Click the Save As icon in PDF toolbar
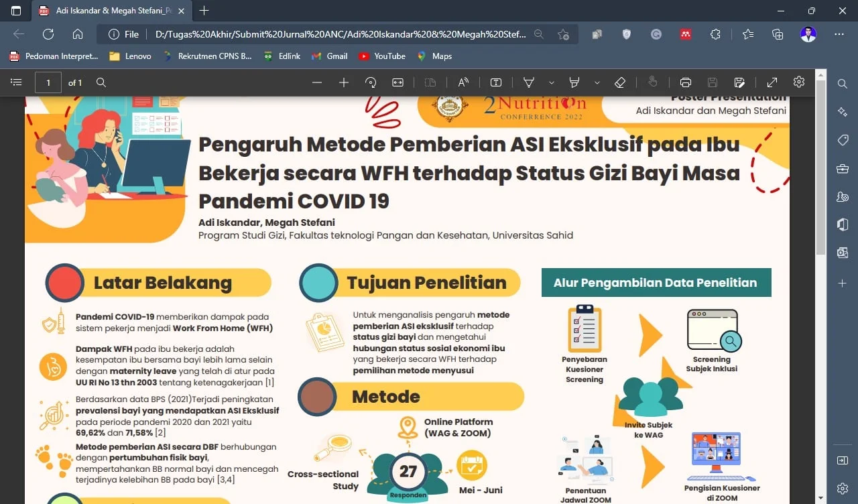Image resolution: width=858 pixels, height=504 pixels. (x=739, y=82)
